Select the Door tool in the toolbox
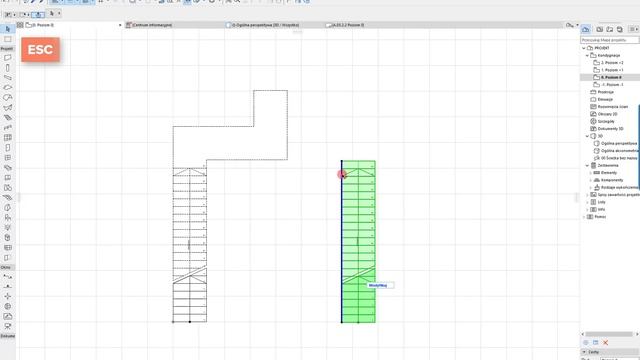This screenshot has width=640, height=360. (x=8, y=147)
